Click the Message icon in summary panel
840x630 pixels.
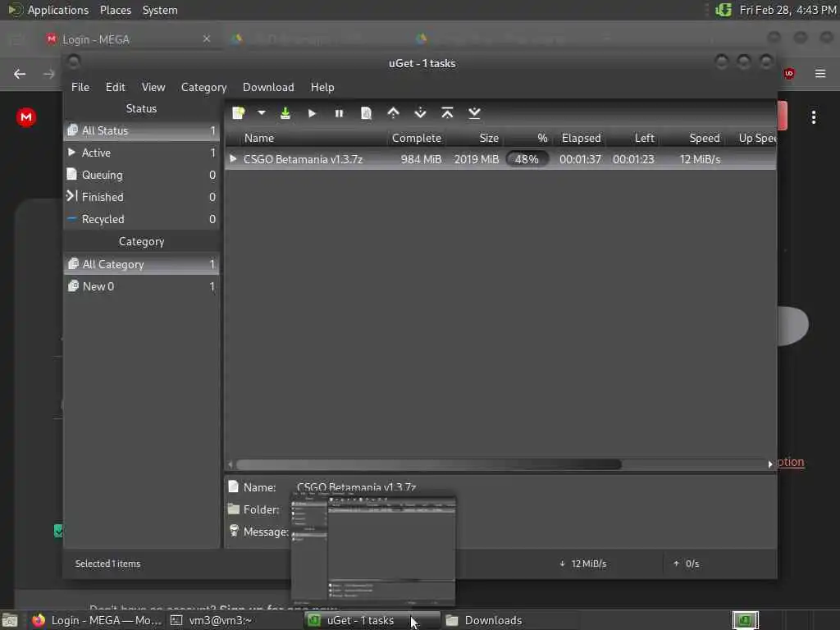coord(234,531)
